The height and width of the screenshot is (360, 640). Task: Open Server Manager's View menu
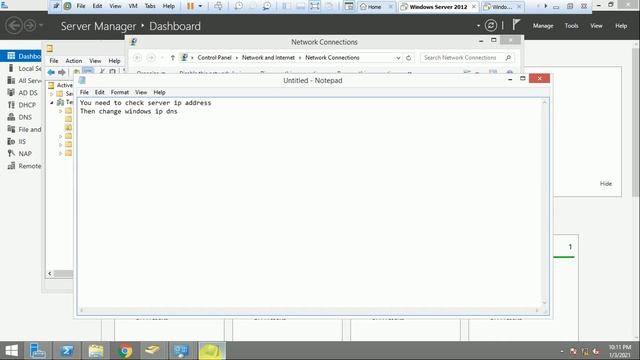[596, 26]
